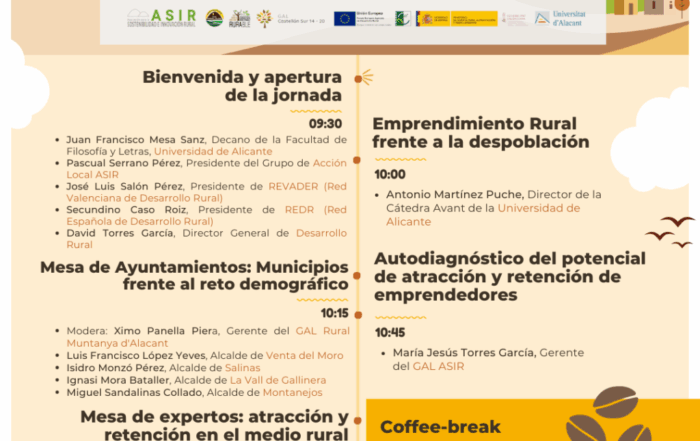Click the European Union flag logo
This screenshot has height=441, width=700.
344,19
